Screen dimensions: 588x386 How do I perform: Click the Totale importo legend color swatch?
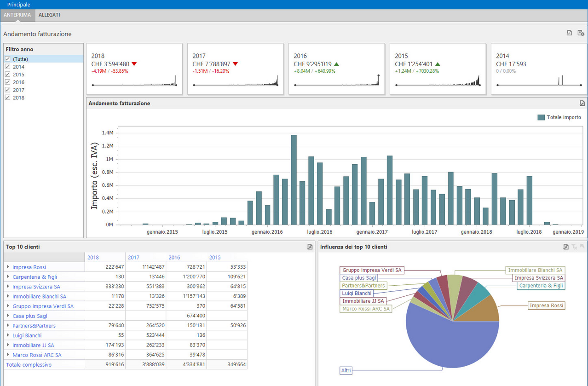541,117
